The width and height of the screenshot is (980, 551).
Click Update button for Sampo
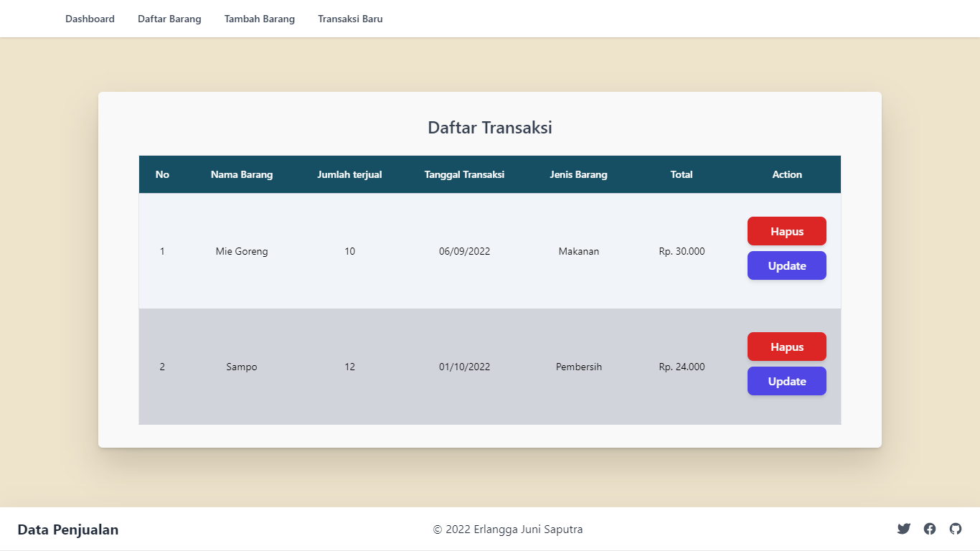point(786,381)
